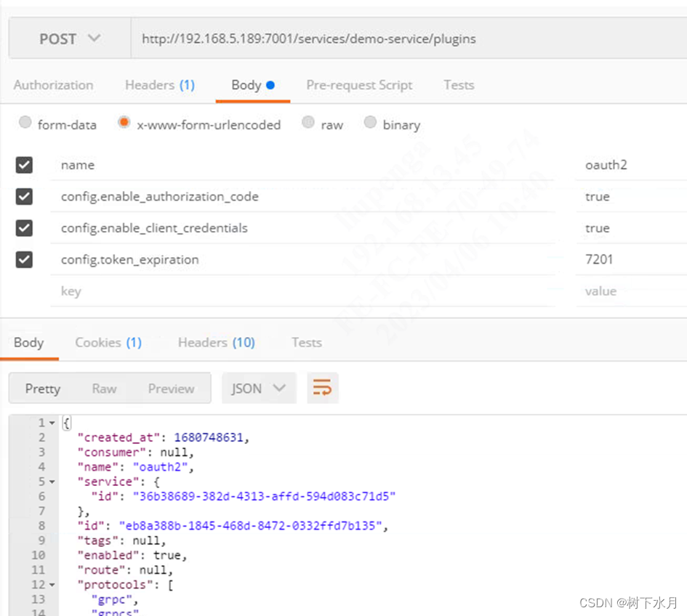687x616 pixels.
Task: Click the empty value input field
Action: point(631,291)
